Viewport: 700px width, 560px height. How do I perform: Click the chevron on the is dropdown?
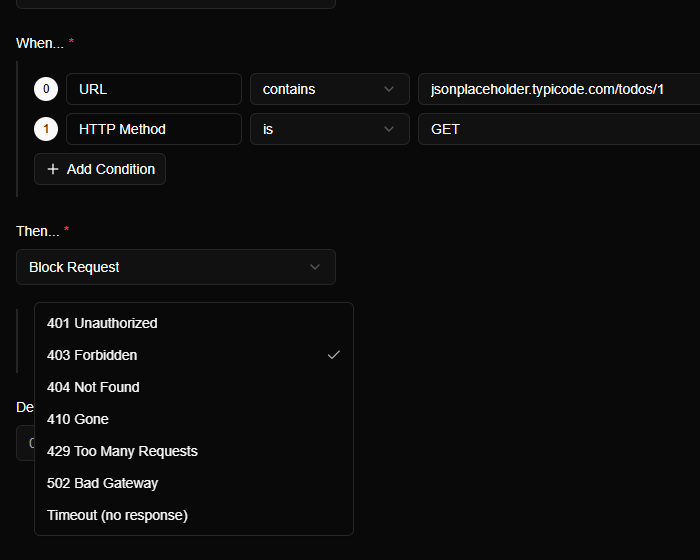tap(389, 129)
